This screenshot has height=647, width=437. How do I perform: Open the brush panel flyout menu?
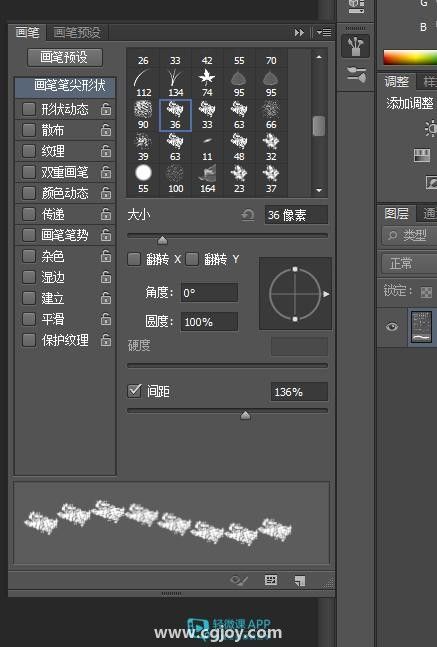click(324, 32)
